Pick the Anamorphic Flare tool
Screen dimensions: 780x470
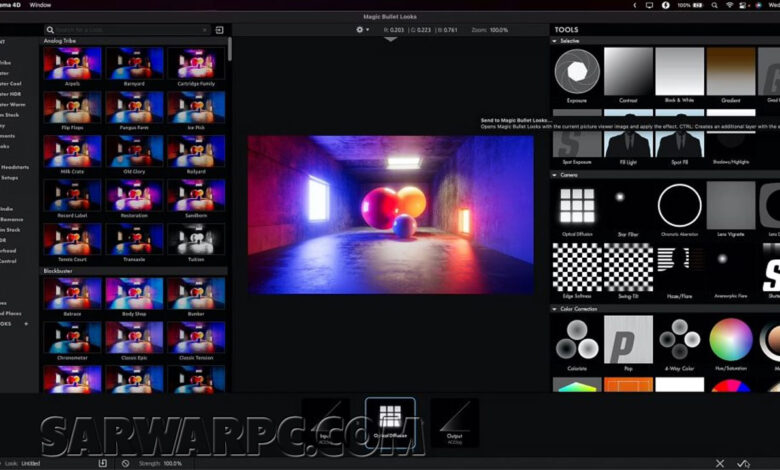[x=731, y=267]
